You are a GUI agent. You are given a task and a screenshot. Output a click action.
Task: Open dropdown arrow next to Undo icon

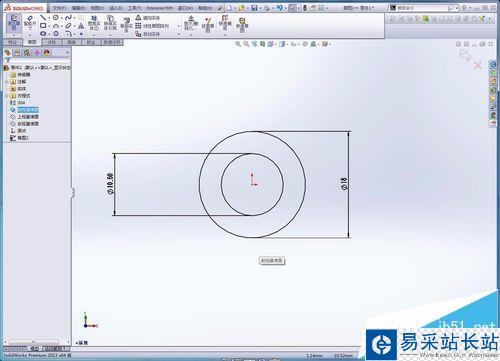tap(285, 8)
